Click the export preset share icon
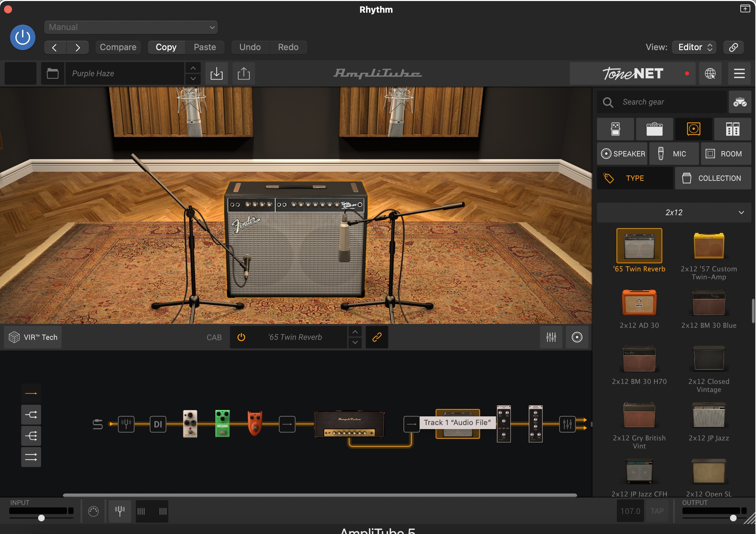The image size is (756, 534). point(244,73)
